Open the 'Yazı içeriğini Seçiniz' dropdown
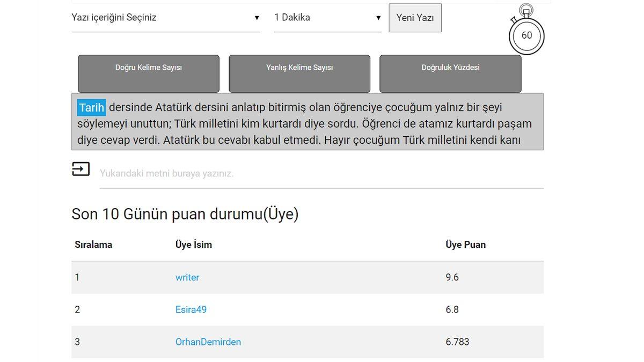 pyautogui.click(x=161, y=17)
